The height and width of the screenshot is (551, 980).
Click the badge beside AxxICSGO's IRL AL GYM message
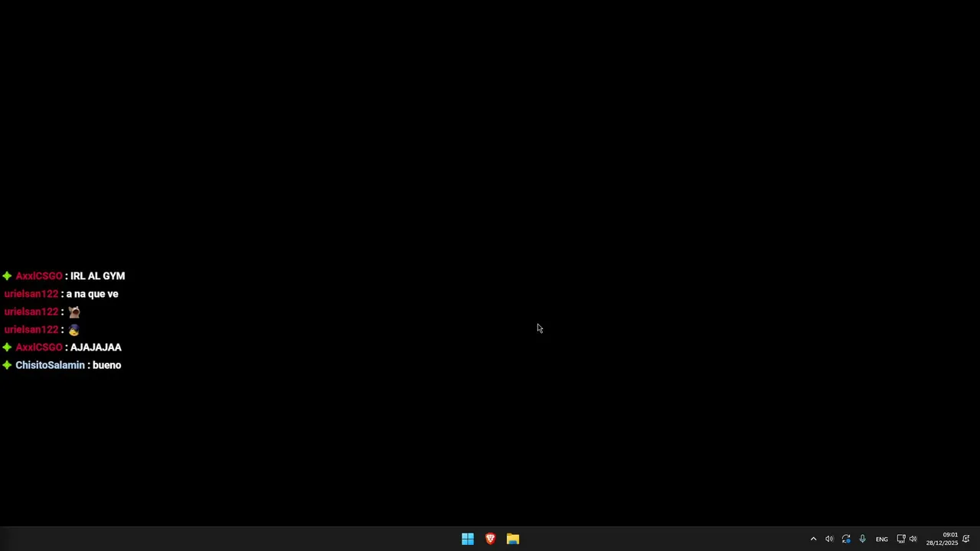7,275
